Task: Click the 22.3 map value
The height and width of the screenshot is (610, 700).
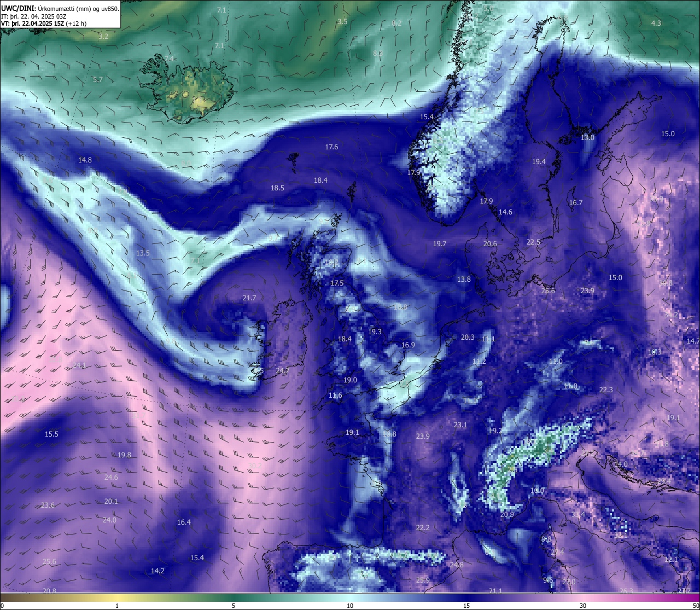Action: pyautogui.click(x=606, y=390)
